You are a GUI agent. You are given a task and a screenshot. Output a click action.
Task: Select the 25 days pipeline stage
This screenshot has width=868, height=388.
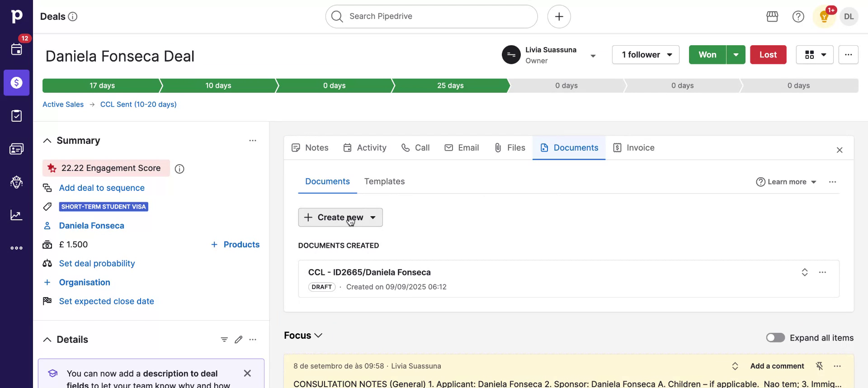coord(450,85)
